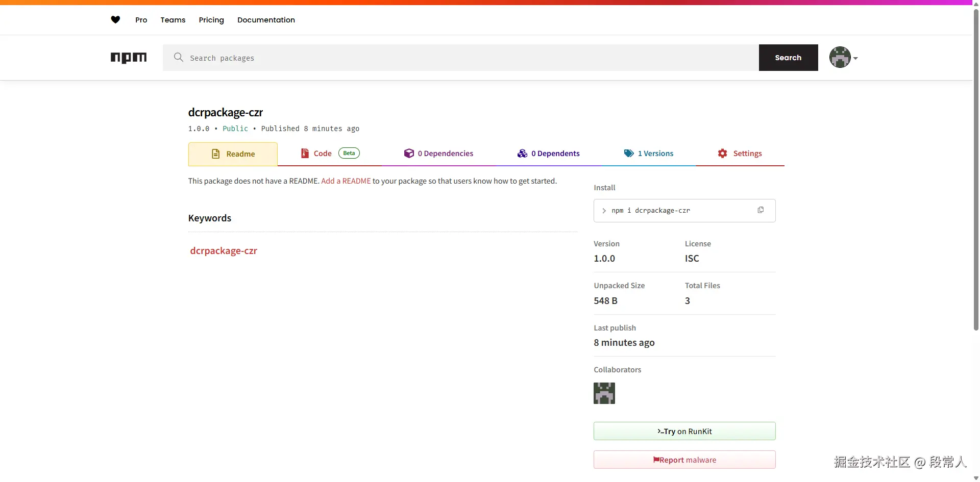
Task: Click the Dependencies cube icon
Action: coord(409,154)
